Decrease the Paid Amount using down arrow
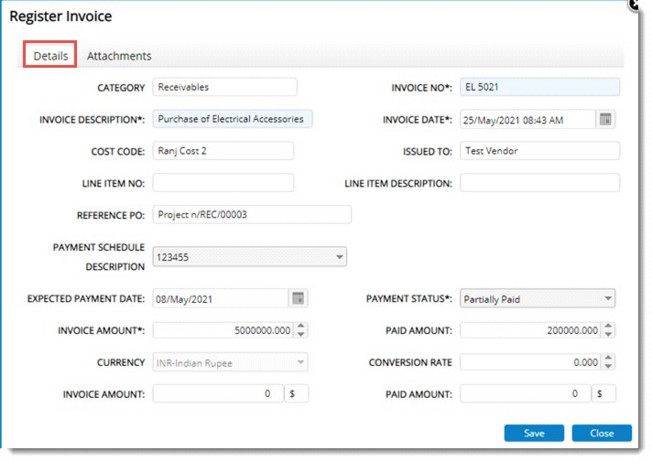This screenshot has width=652, height=462. (x=610, y=335)
